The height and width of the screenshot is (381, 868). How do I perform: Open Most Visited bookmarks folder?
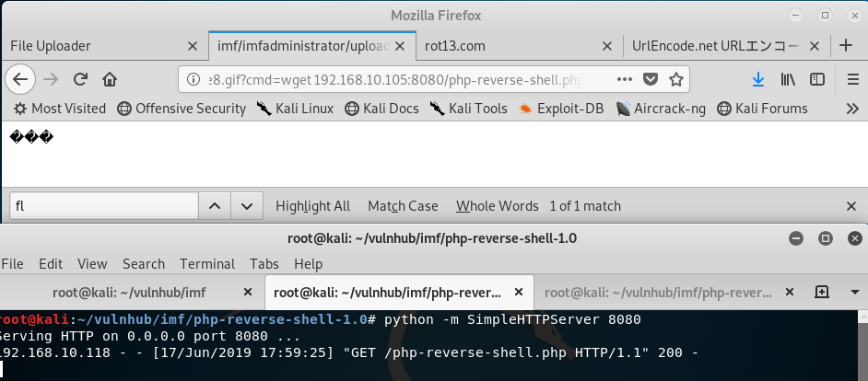60,109
